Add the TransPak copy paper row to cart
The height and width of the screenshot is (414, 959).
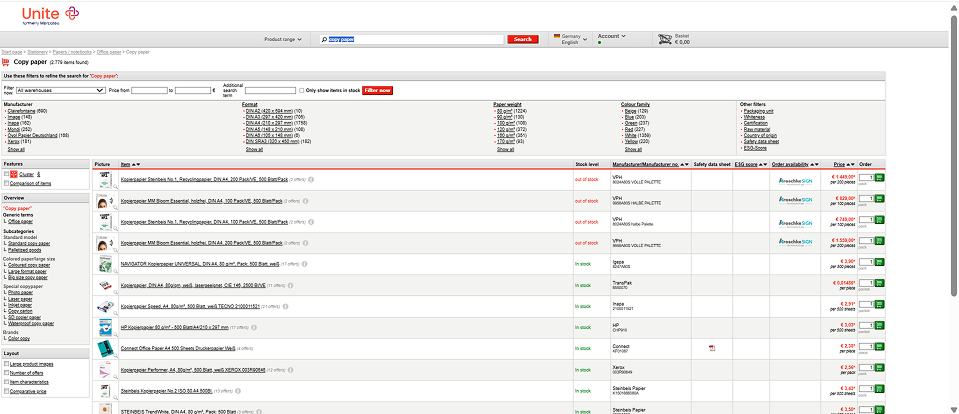click(879, 283)
